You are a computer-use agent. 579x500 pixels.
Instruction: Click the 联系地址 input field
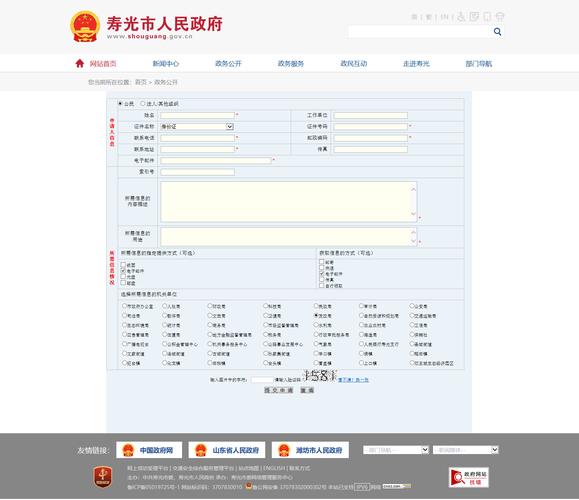tap(197, 149)
